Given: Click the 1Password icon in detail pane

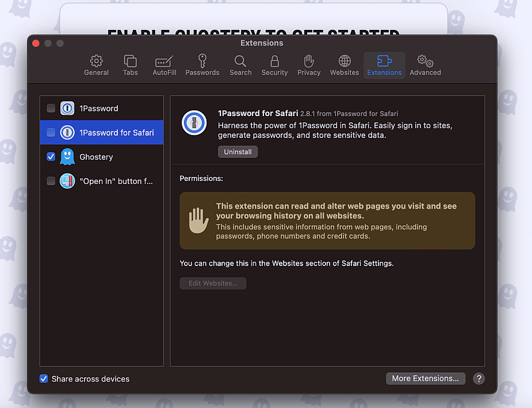Looking at the screenshot, I should point(194,122).
